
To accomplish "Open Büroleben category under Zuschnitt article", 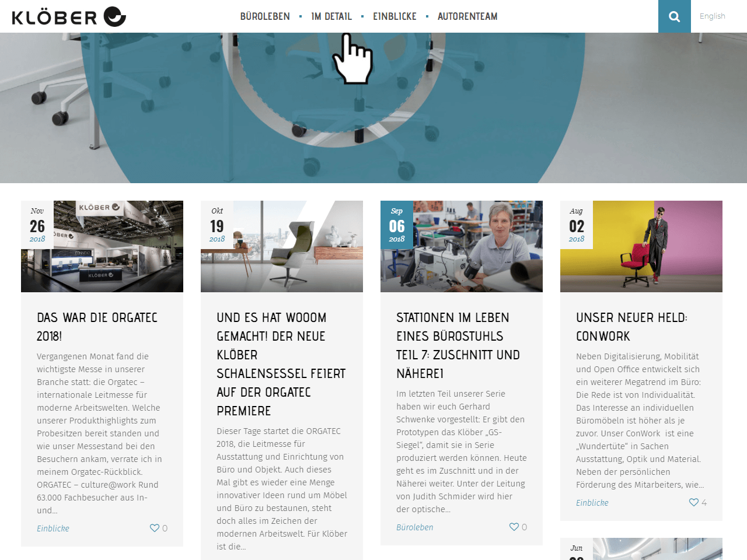I will tap(415, 527).
